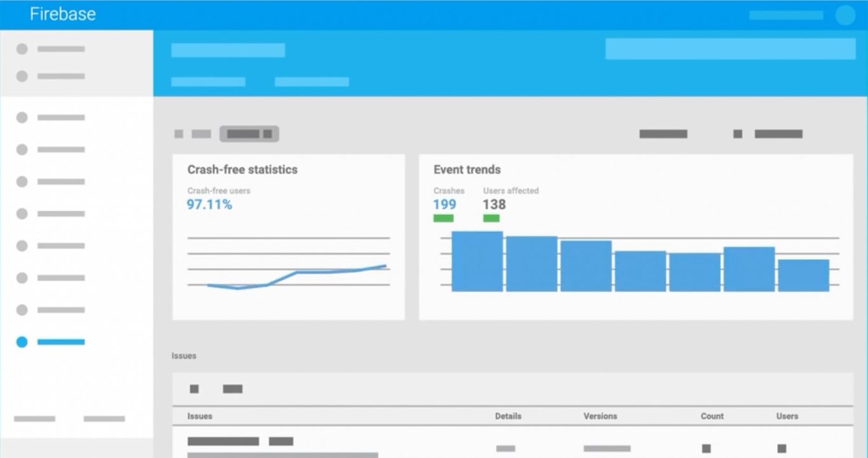
Task: Click the 199 Crashes count link
Action: click(443, 204)
